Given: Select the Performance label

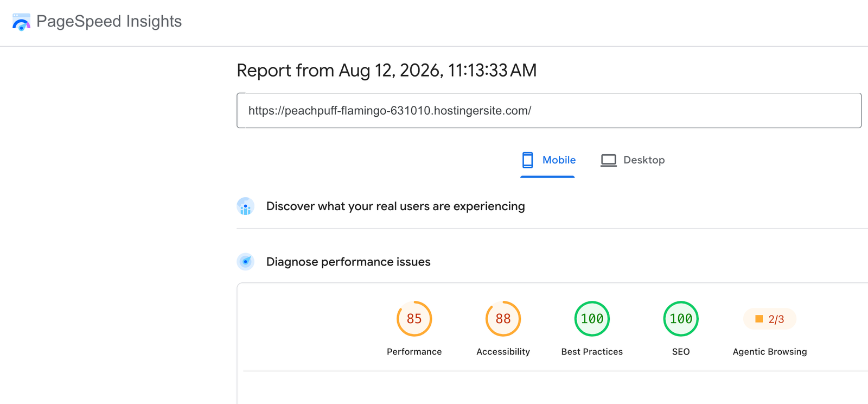Looking at the screenshot, I should (x=414, y=352).
